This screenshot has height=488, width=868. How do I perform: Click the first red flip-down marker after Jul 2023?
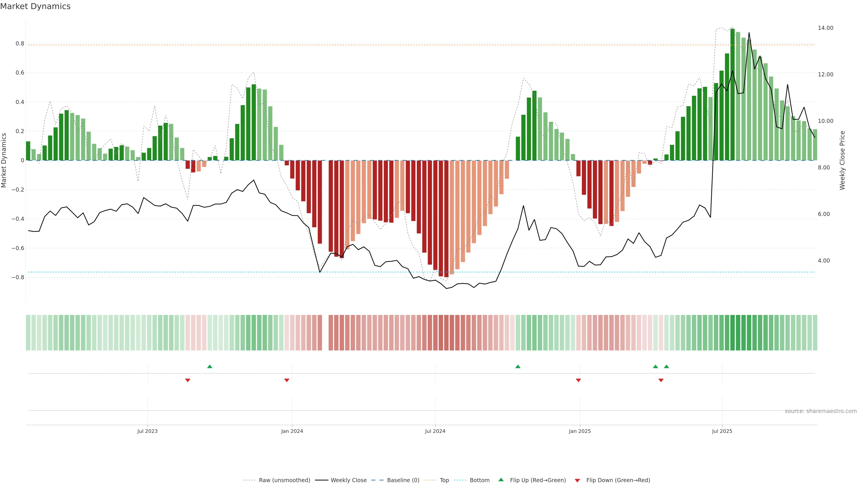click(x=188, y=380)
